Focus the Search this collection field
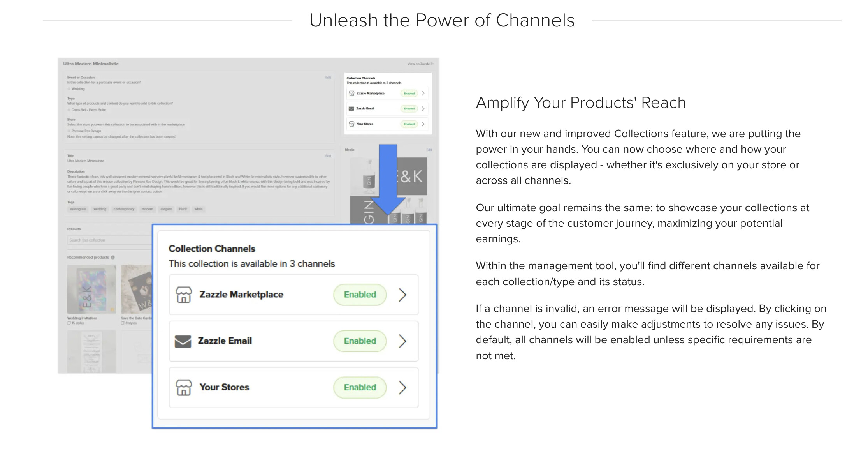Viewport: 868px width, 459px height. [110, 240]
